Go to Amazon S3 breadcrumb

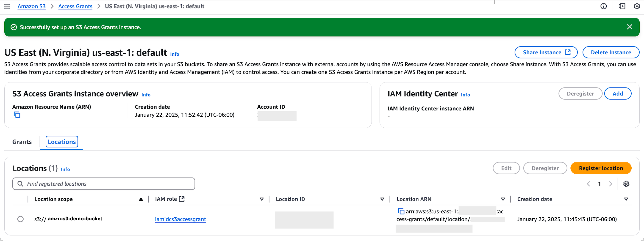coord(31,6)
